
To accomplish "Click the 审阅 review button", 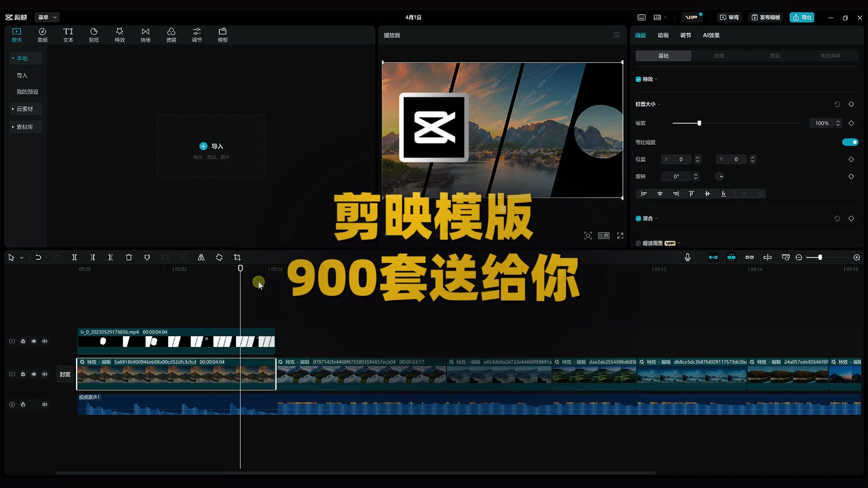I will click(x=729, y=17).
